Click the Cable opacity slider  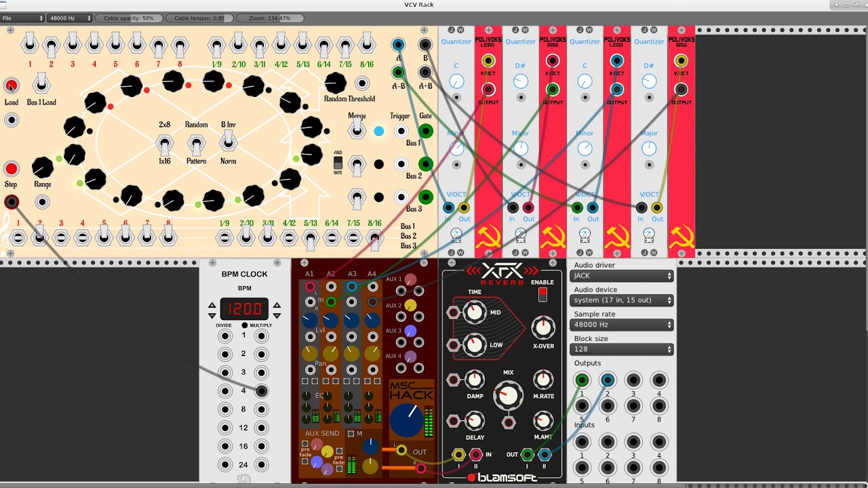(128, 18)
